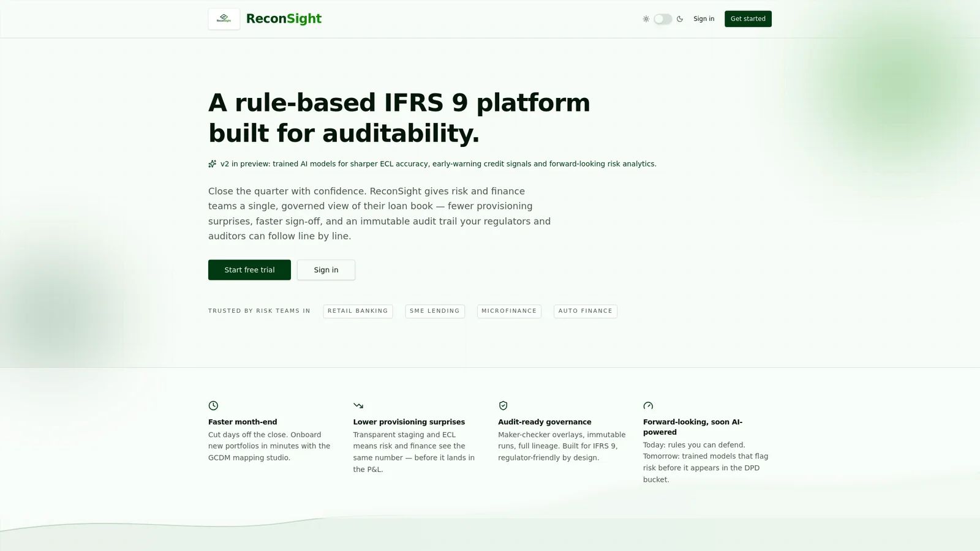Click the Maker-checker overlays description text

(x=562, y=446)
